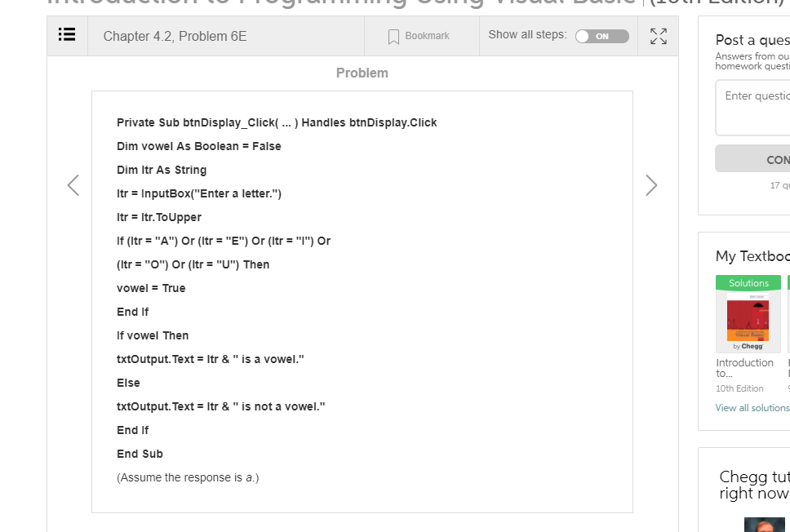Click the 'by Chegg' logo on the book cover
The width and height of the screenshot is (790, 532).
748,345
